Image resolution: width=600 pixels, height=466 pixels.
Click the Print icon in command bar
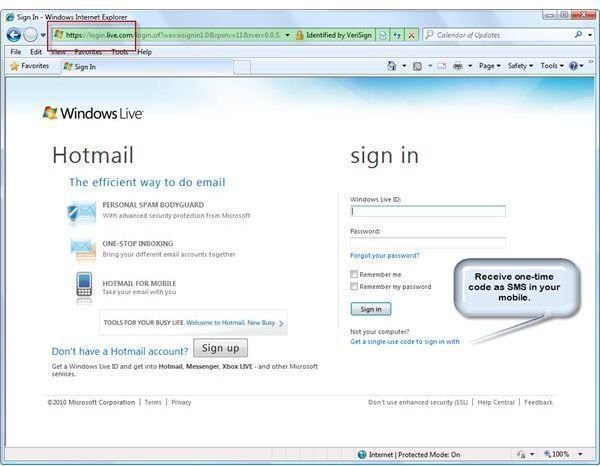(x=458, y=66)
